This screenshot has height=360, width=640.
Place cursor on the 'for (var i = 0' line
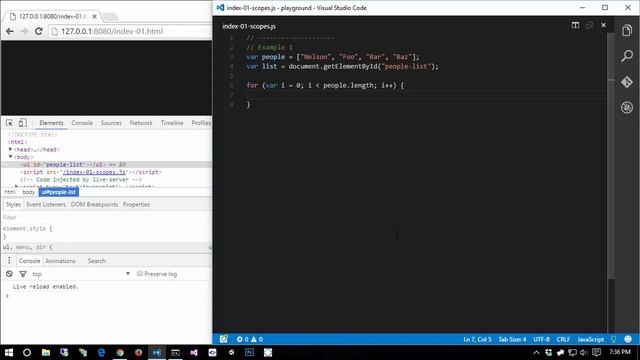(x=325, y=85)
